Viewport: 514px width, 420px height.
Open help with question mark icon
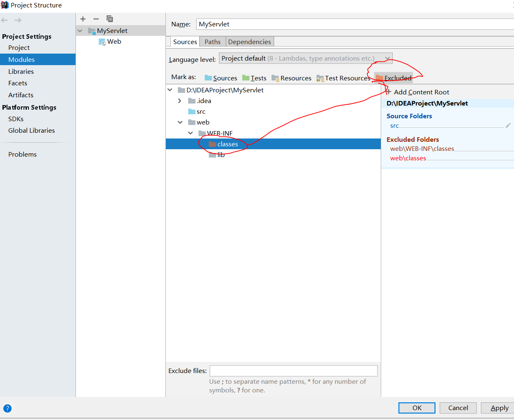7,408
